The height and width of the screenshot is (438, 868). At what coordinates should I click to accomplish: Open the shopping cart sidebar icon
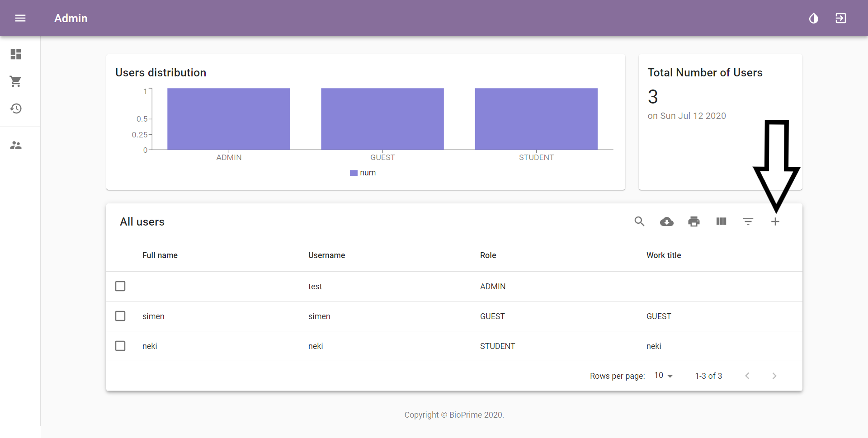(x=16, y=81)
